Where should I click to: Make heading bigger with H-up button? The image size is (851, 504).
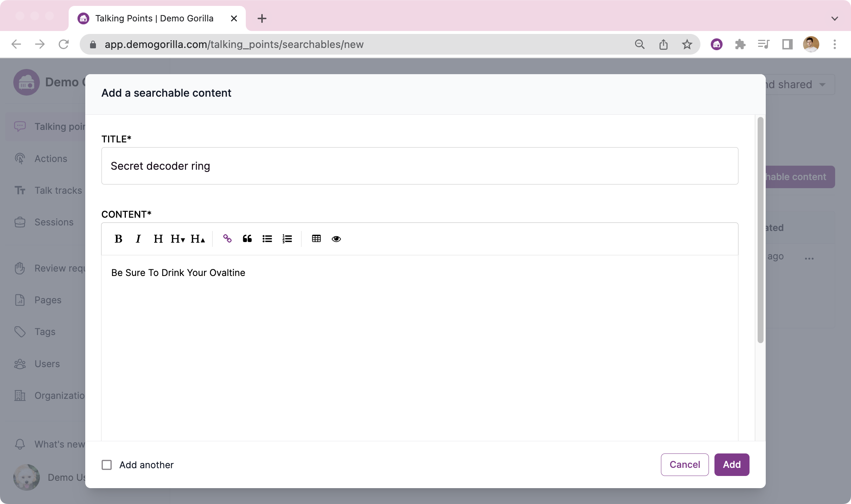pos(198,239)
